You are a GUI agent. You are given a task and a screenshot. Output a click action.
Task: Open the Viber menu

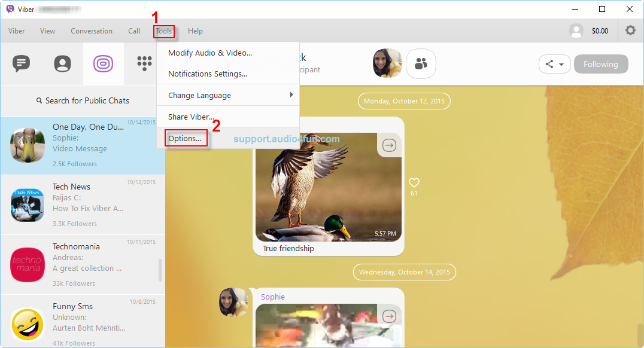tap(16, 30)
